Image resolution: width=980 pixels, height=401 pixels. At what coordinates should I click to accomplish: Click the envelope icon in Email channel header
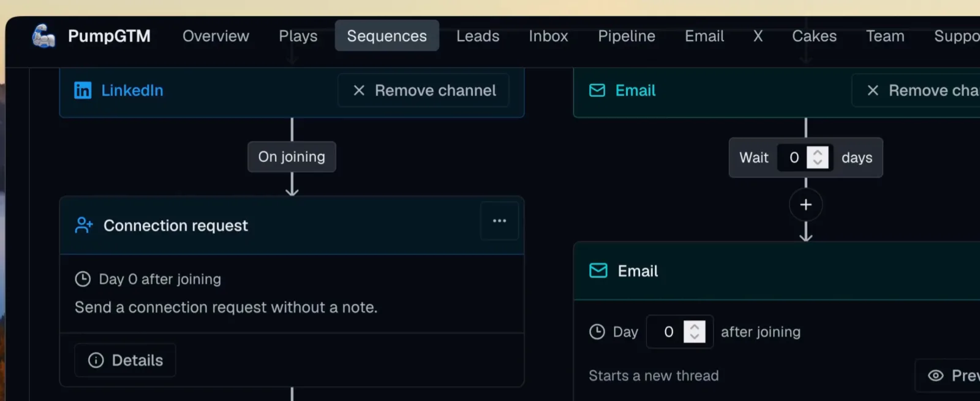click(x=597, y=91)
